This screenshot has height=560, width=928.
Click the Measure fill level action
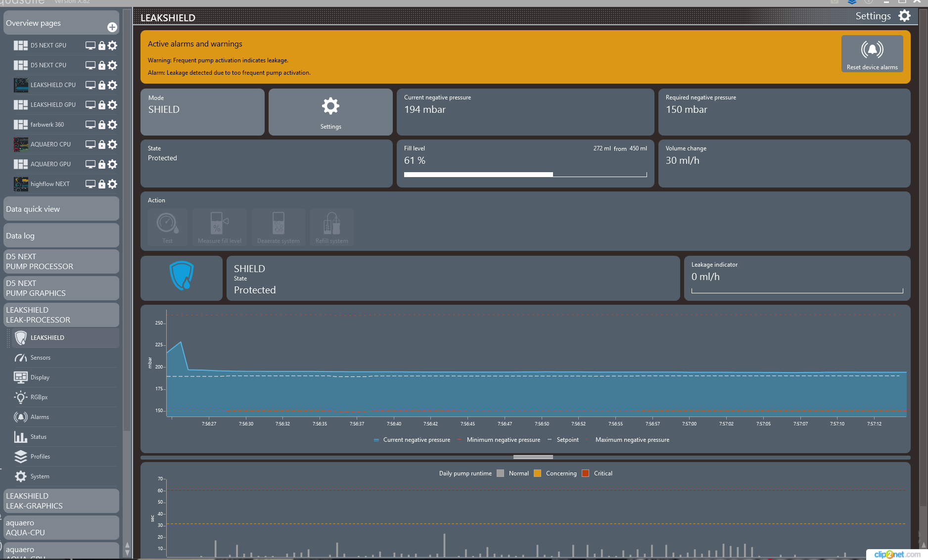click(219, 226)
